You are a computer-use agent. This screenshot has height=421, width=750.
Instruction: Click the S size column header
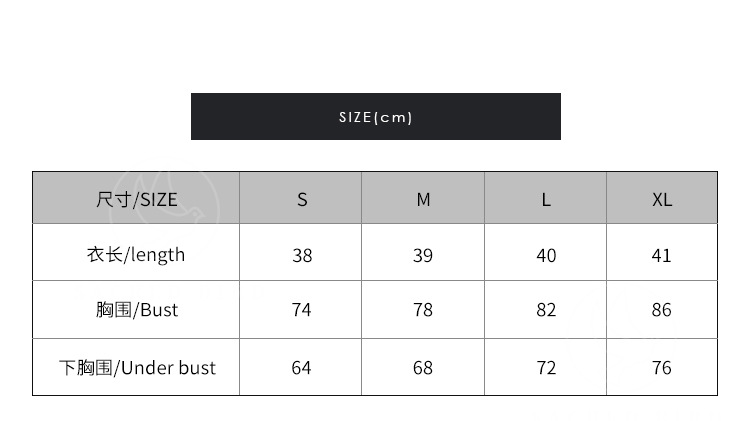[302, 199]
